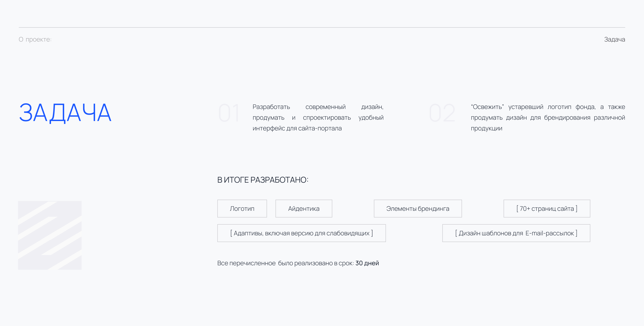
Task: Click the Адаптивы для слабовидящих box
Action: click(301, 233)
